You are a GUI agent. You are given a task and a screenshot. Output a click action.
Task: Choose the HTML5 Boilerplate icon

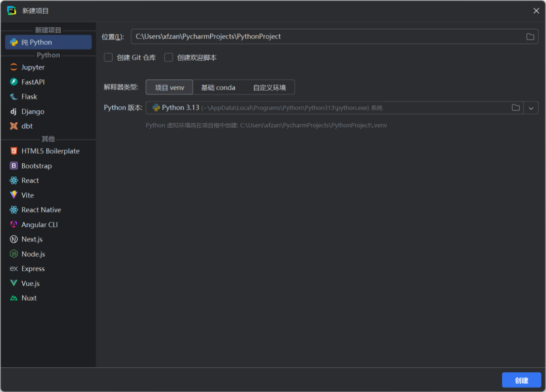click(14, 151)
